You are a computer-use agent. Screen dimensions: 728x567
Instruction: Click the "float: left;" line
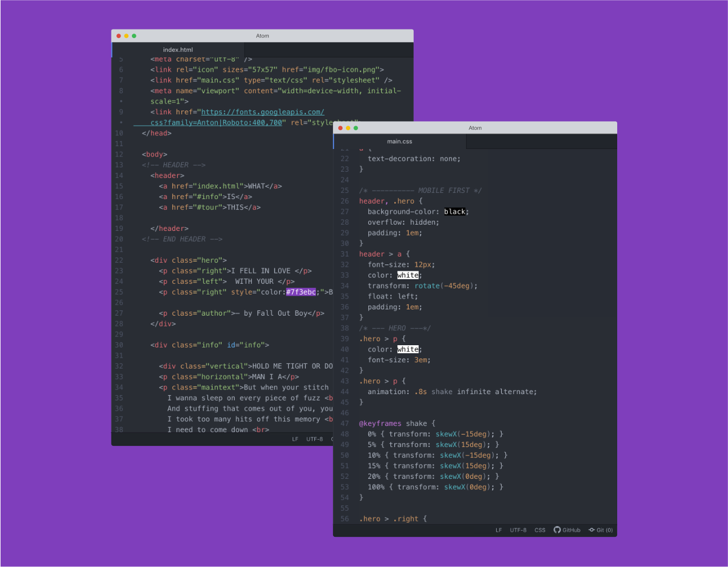(x=393, y=296)
